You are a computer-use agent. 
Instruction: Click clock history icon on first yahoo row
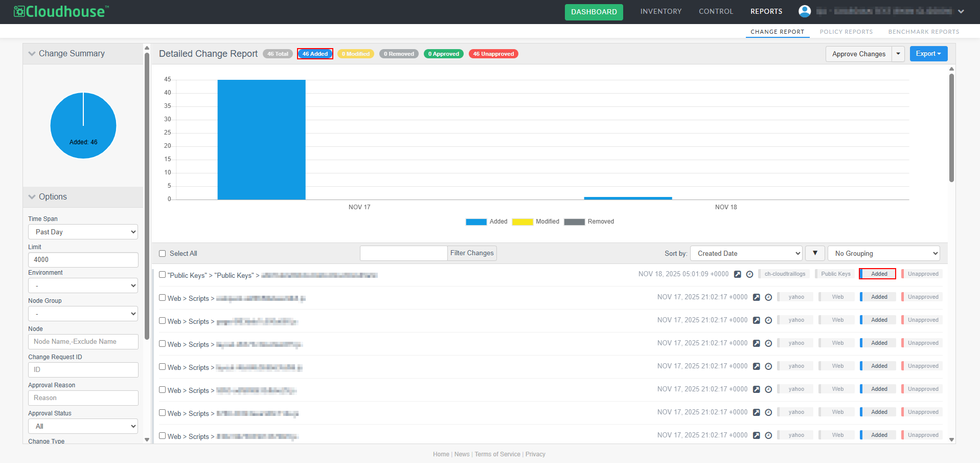point(768,297)
